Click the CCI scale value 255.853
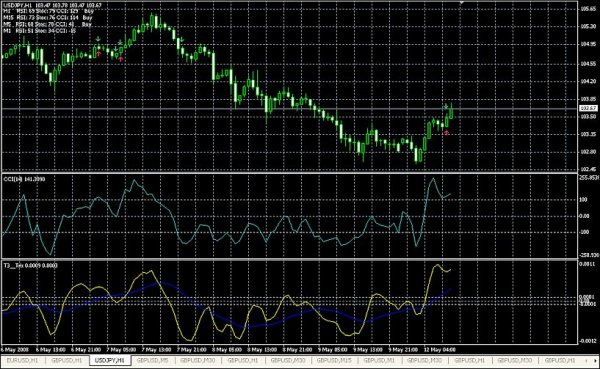The width and height of the screenshot is (600, 369). (589, 178)
